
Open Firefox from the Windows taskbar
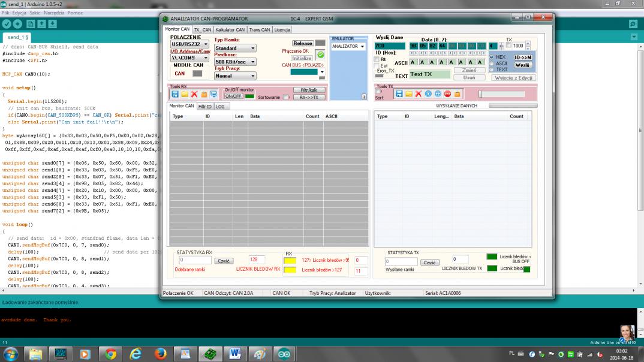(x=160, y=353)
